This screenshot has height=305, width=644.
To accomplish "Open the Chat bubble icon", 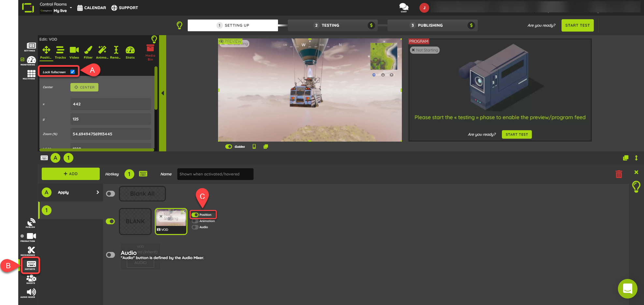I will pyautogui.click(x=404, y=7).
